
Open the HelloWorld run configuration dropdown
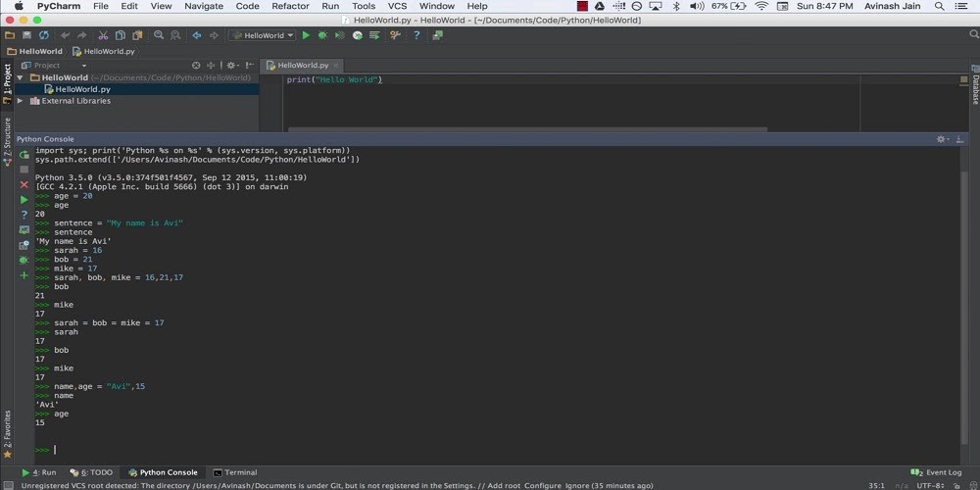point(262,35)
